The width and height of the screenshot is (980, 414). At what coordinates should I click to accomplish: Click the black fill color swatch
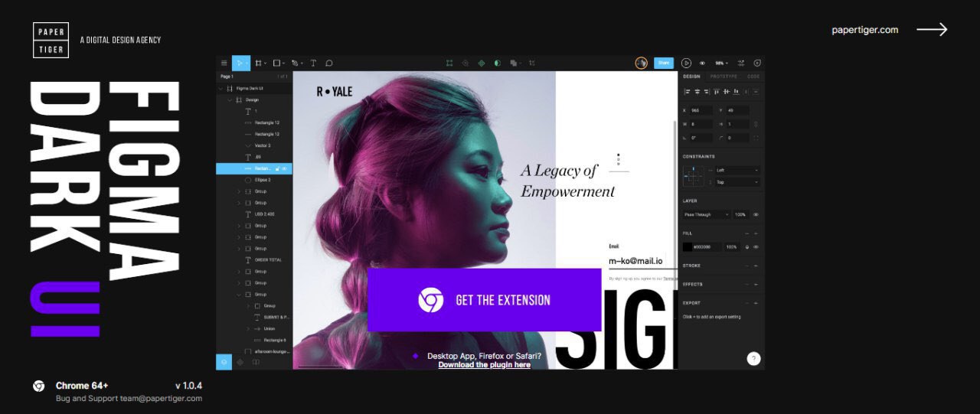(x=688, y=247)
